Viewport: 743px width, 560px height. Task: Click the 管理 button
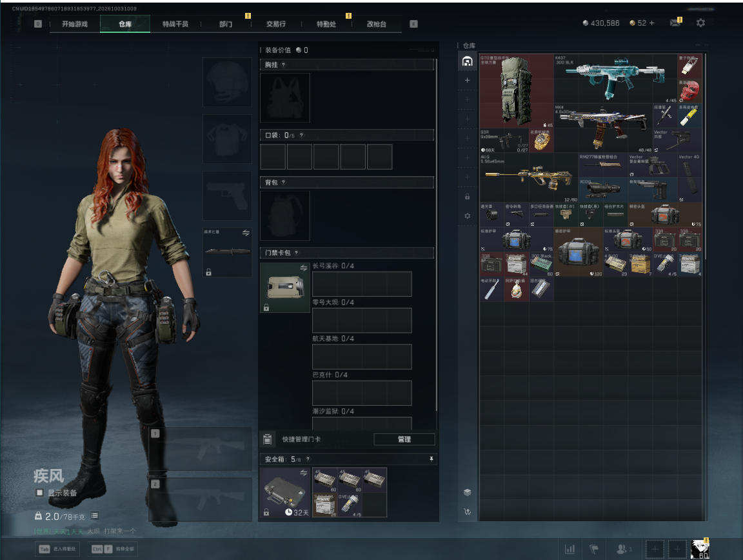coord(404,439)
